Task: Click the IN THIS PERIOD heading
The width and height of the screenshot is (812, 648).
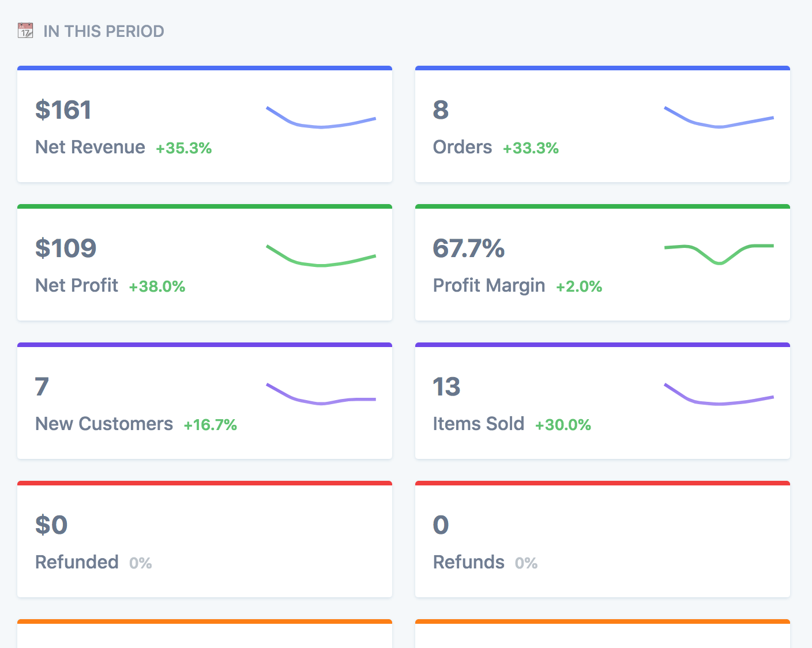Action: [x=104, y=31]
